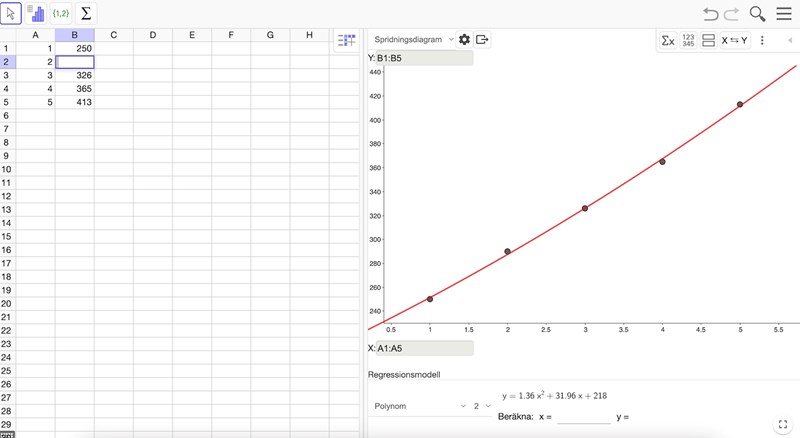
Task: Open the Spridningsdiagram chart type dropdown
Action: 413,40
